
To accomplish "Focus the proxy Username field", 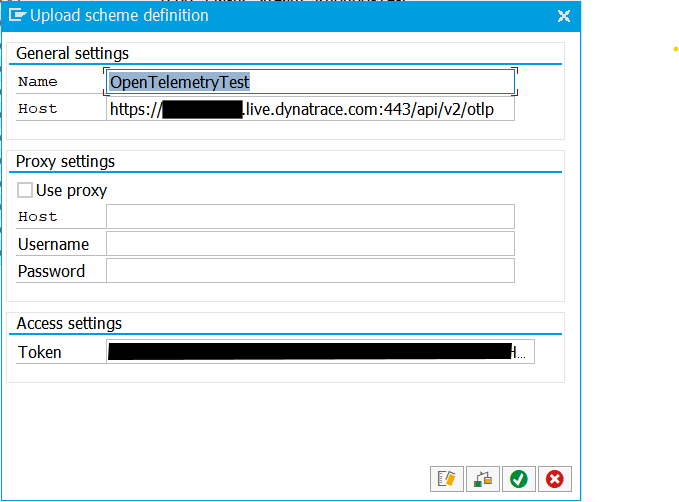I will pos(310,244).
